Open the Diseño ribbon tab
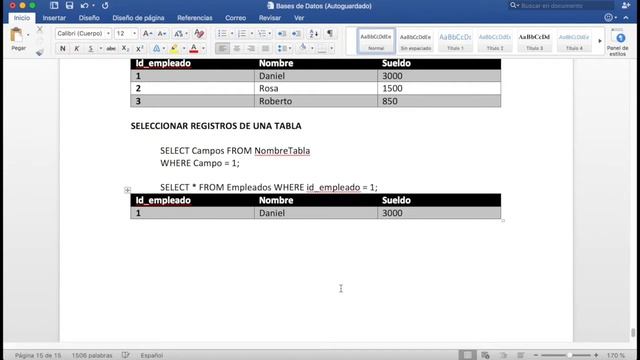Screen dimensions: 640x360 coord(89,18)
